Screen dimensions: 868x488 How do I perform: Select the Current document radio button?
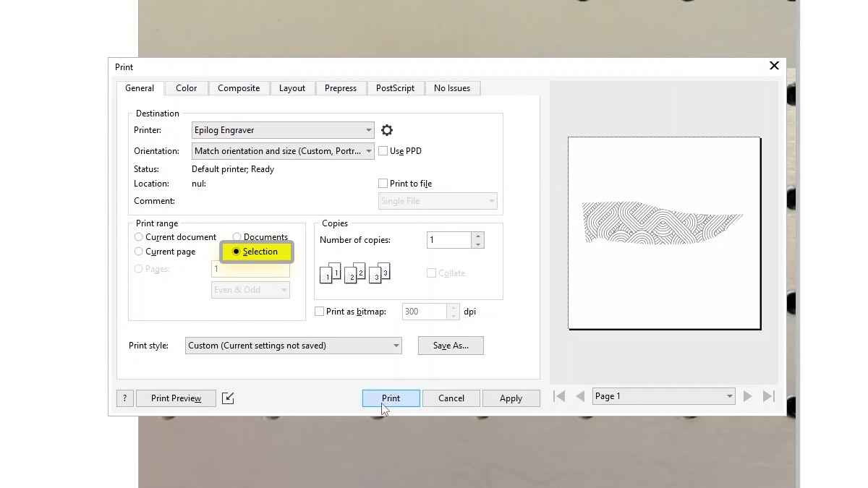tap(138, 237)
